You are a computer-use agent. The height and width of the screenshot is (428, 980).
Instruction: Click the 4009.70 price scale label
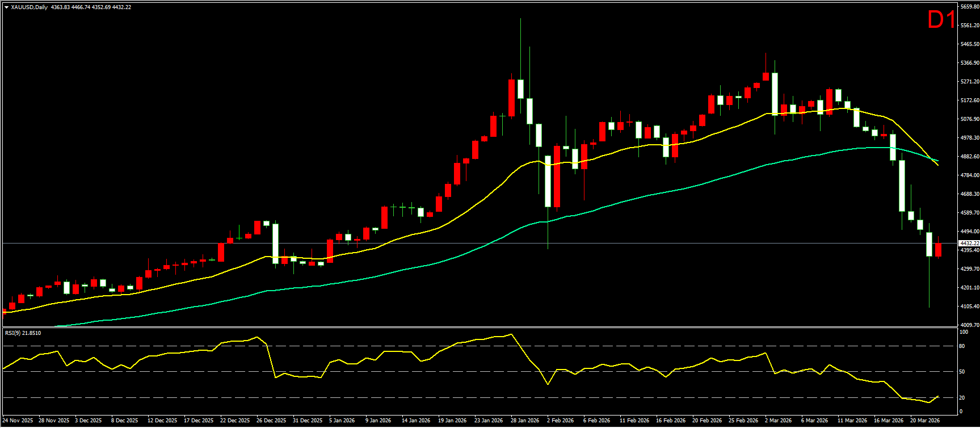click(x=969, y=325)
